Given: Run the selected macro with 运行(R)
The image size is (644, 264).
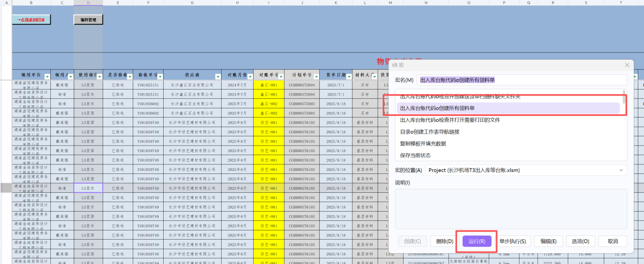Looking at the screenshot, I should tap(477, 241).
